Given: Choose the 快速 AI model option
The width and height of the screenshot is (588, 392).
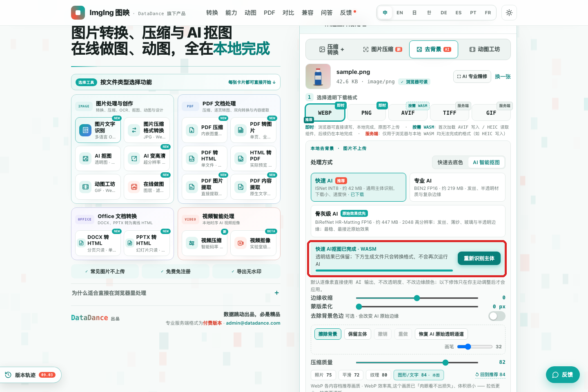Looking at the screenshot, I should coord(359,187).
